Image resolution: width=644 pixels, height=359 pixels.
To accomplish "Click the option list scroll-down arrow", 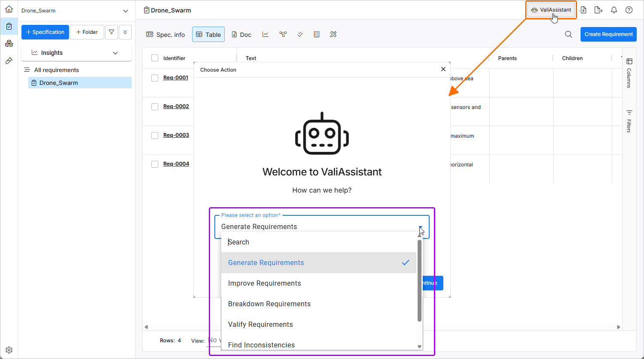I will (420, 347).
